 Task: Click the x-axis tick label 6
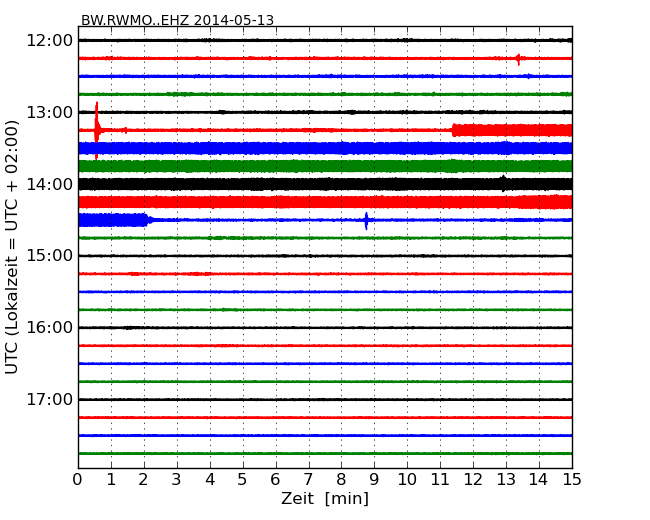click(x=275, y=479)
